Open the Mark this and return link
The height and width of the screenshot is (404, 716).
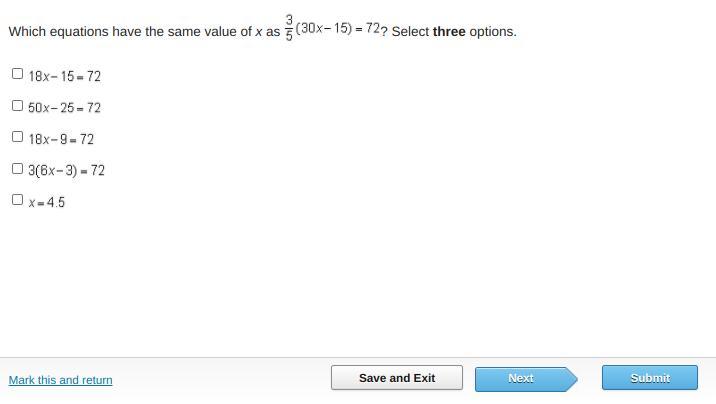[x=60, y=380]
